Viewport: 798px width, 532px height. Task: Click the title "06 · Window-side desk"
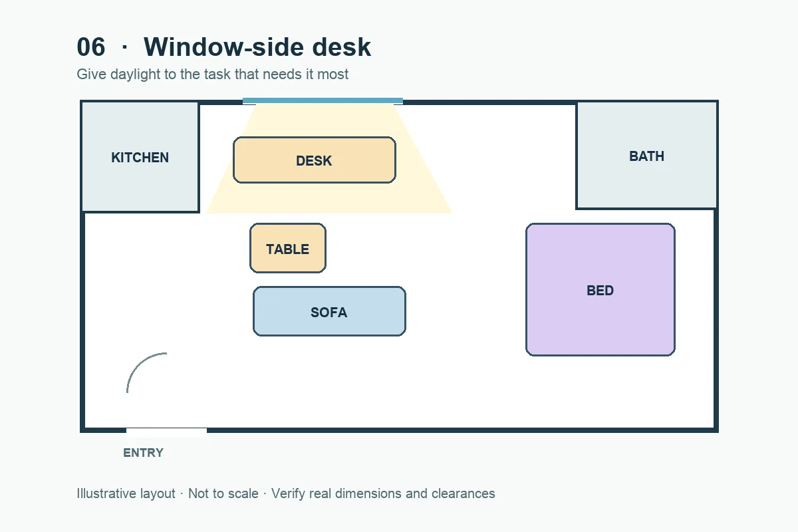pyautogui.click(x=224, y=47)
